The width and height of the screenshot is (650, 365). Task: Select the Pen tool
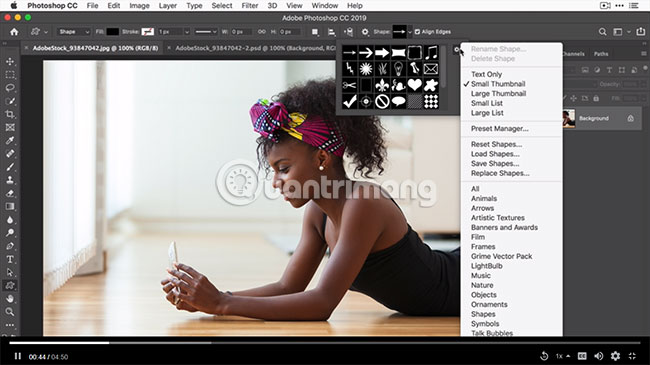10,246
